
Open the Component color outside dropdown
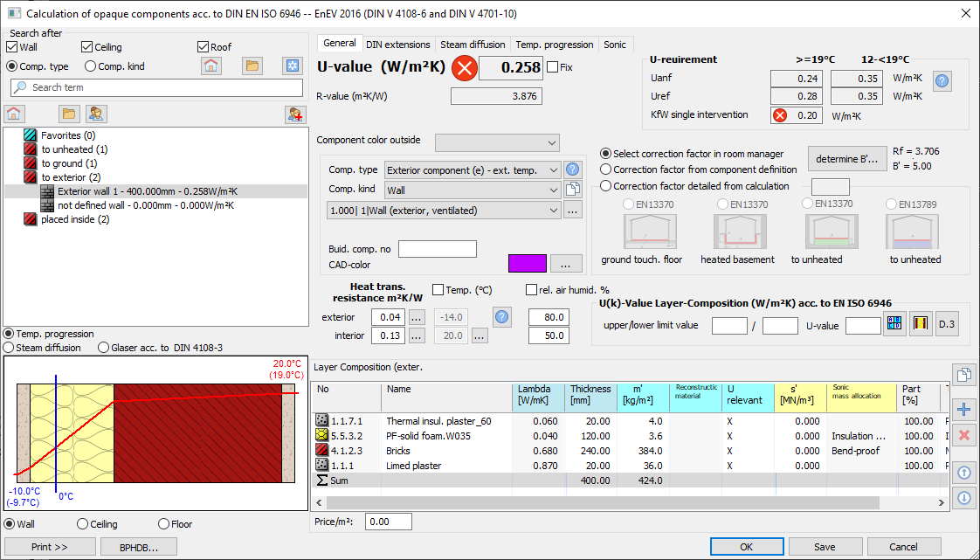(498, 142)
